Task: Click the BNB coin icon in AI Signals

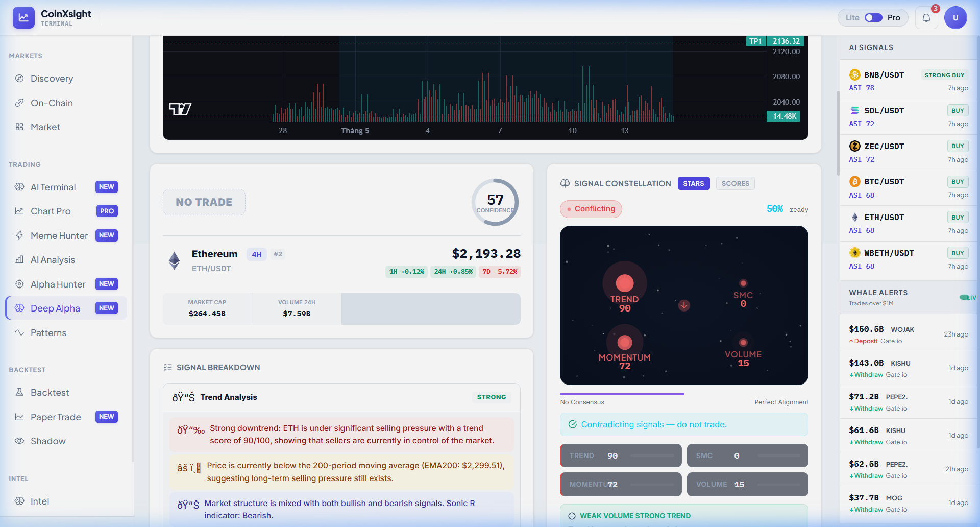Action: [855, 75]
